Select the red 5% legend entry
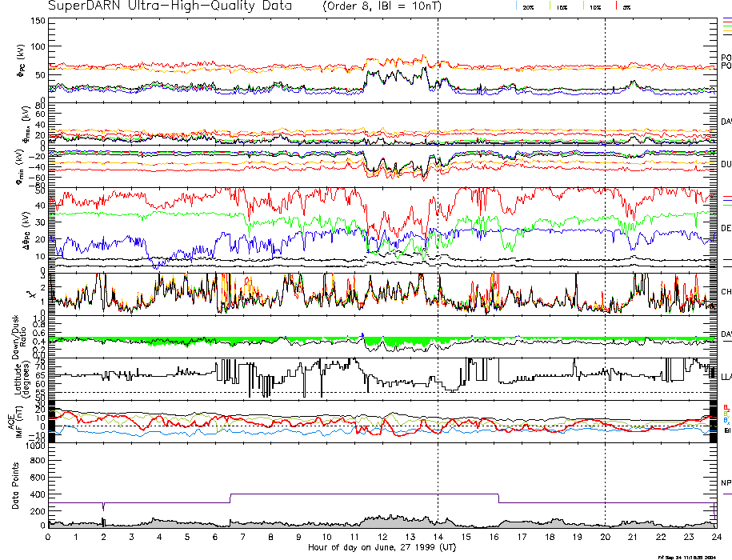This screenshot has width=732, height=560. click(625, 6)
